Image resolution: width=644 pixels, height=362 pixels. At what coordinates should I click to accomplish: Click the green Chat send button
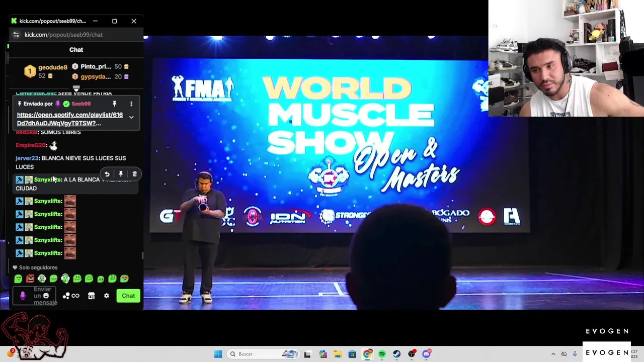coord(128,296)
